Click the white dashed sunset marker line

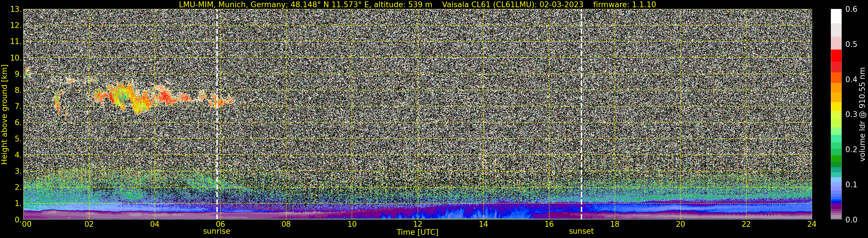click(582, 114)
